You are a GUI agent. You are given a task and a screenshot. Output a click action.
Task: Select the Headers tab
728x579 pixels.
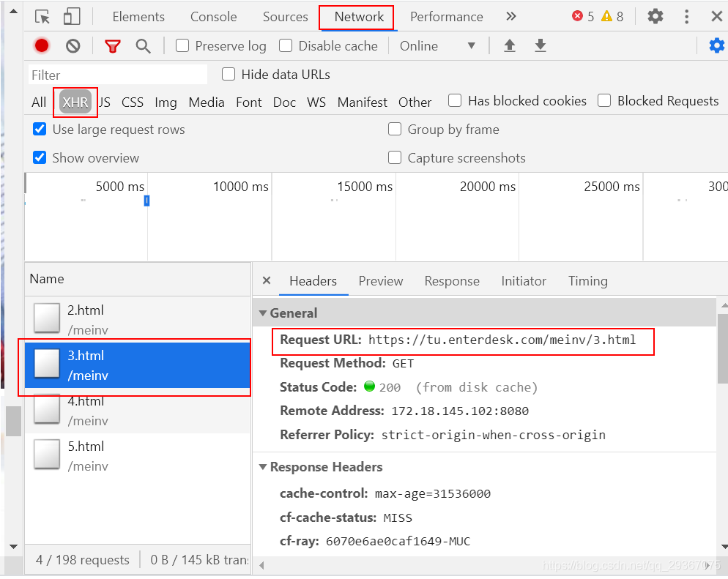click(313, 281)
